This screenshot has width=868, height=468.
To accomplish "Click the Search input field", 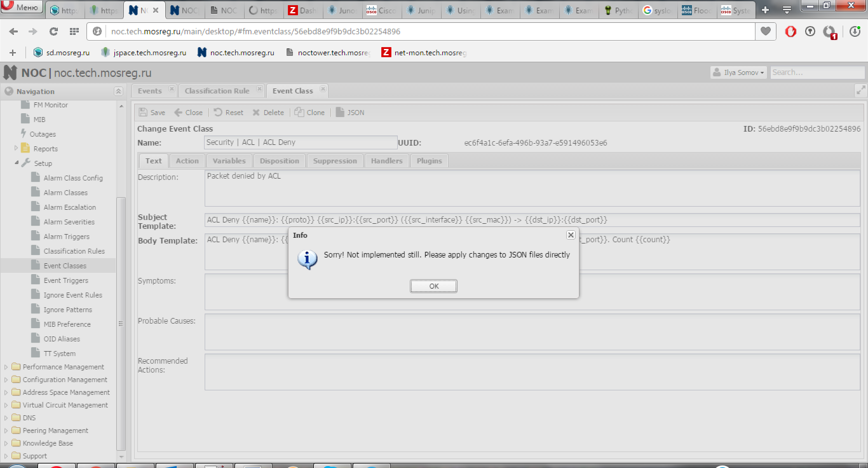I will click(x=817, y=72).
